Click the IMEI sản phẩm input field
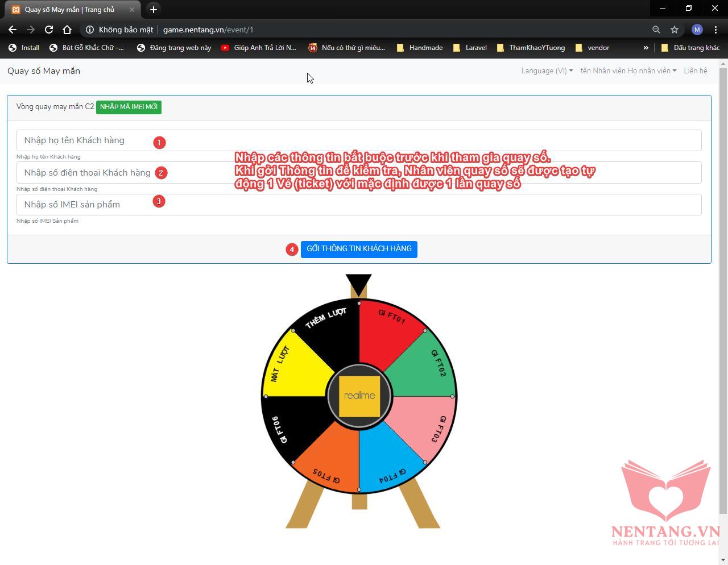This screenshot has width=728, height=565. coord(359,205)
